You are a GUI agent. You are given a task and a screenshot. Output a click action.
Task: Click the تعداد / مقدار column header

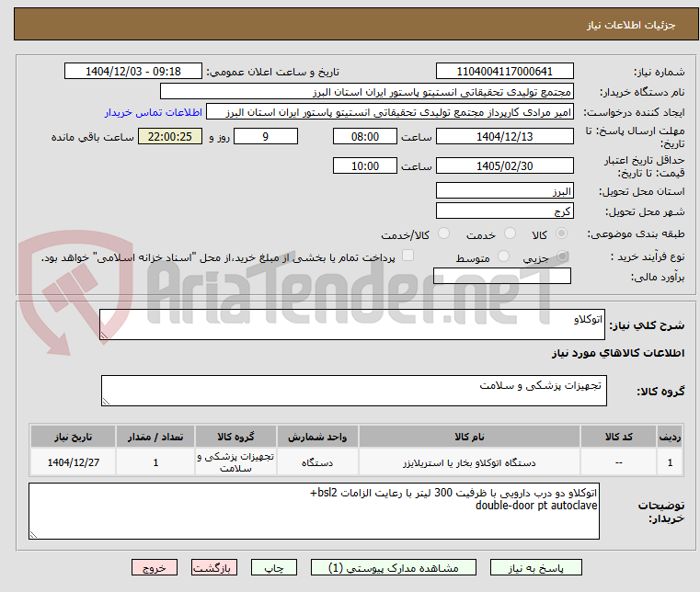(155, 437)
